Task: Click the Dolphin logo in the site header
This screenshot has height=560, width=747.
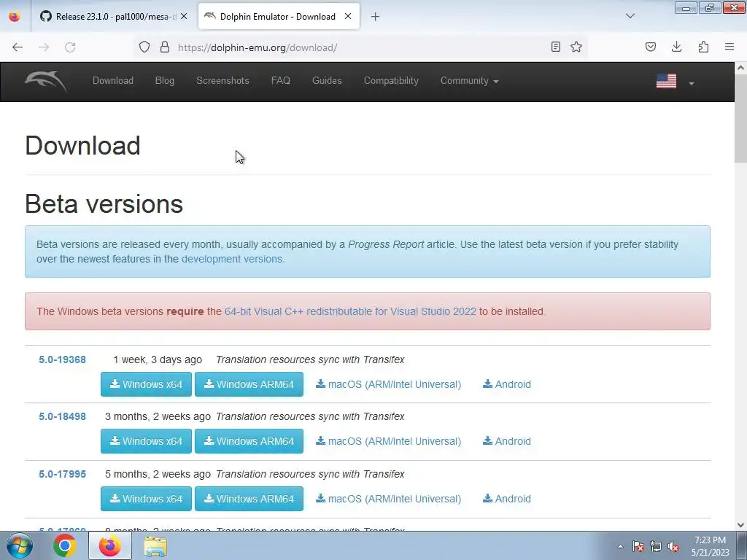Action: [x=46, y=81]
